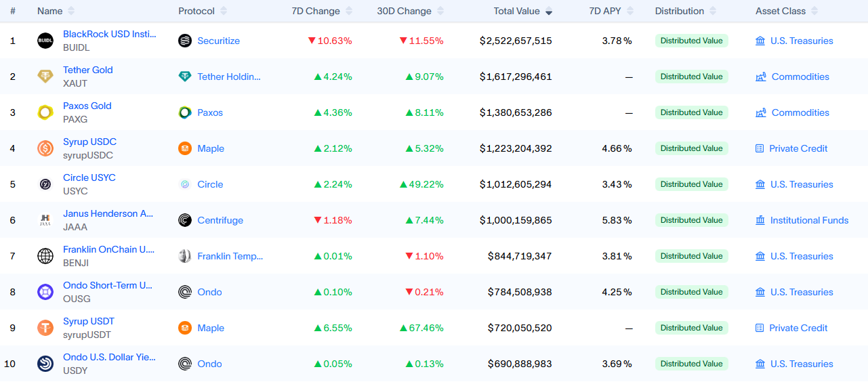This screenshot has height=382, width=868.
Task: Click the Ondo protocol icon in OUSG row
Action: click(185, 292)
